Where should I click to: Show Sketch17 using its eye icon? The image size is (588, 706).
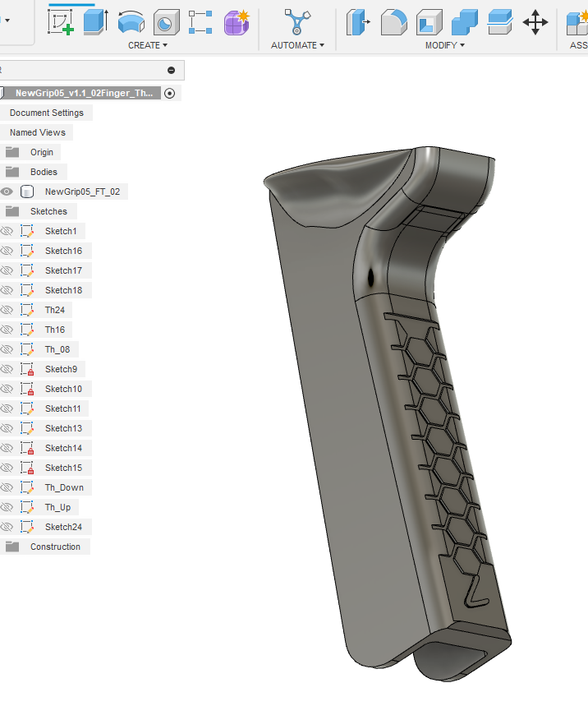[7, 270]
